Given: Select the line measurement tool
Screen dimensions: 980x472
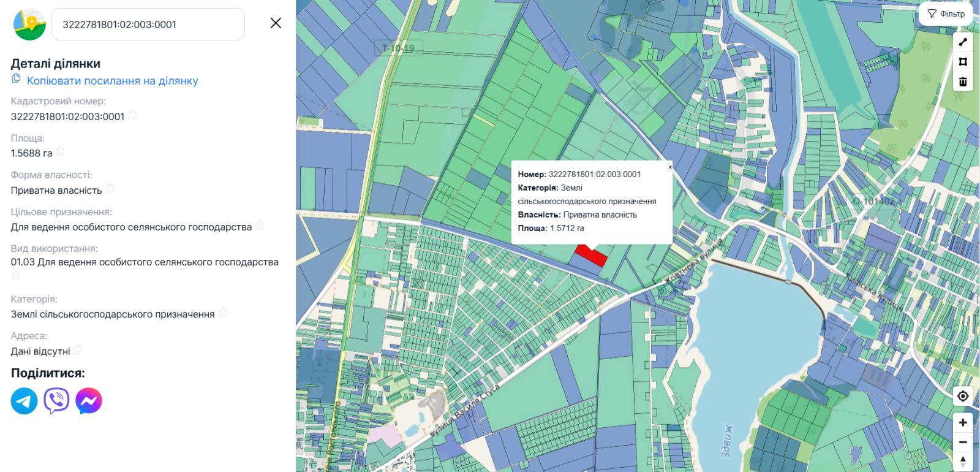Looking at the screenshot, I should [963, 42].
